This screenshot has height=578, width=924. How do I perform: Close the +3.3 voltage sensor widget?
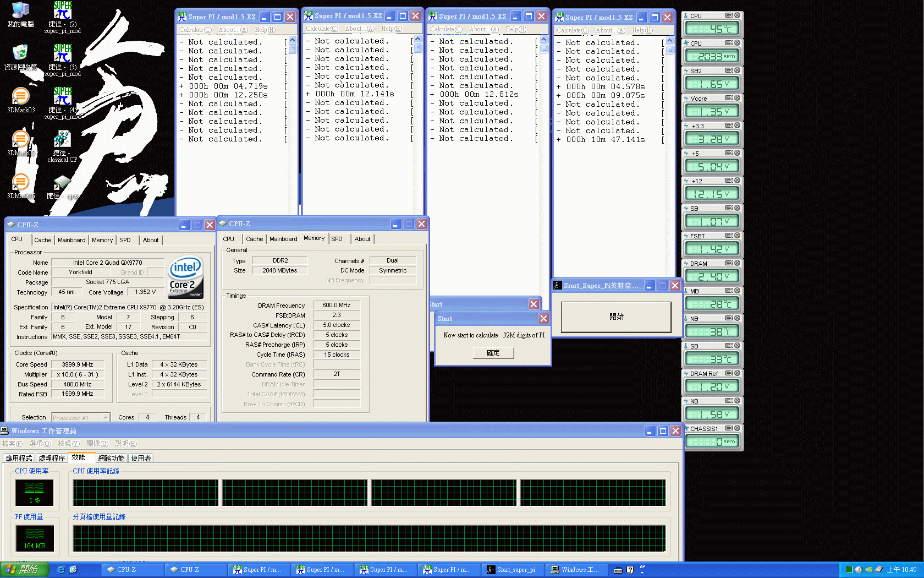pos(737,126)
